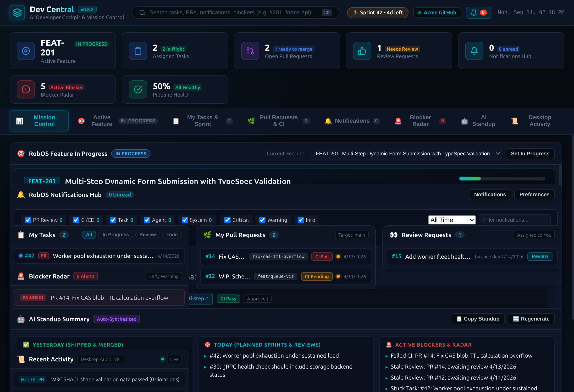
Task: Click the Regenerate standup button
Action: [x=531, y=319]
